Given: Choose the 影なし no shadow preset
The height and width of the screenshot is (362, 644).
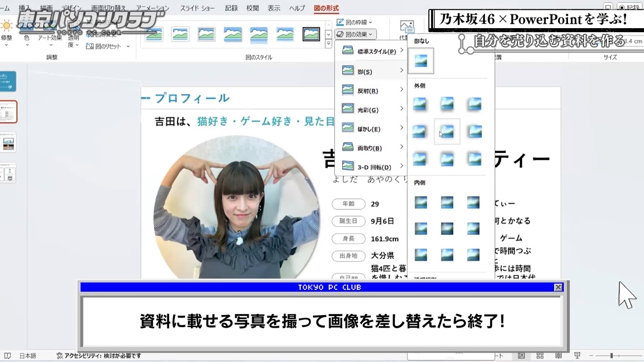Looking at the screenshot, I should tap(421, 61).
